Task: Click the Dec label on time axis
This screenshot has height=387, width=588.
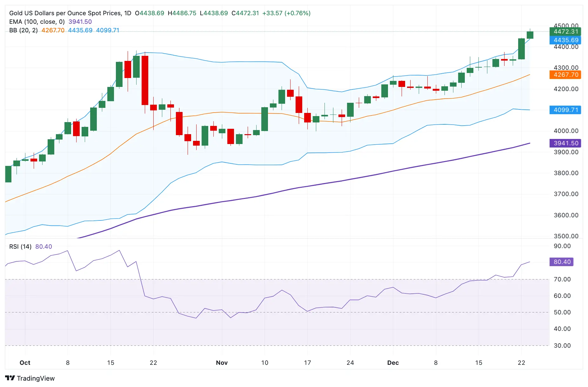Action: (393, 363)
